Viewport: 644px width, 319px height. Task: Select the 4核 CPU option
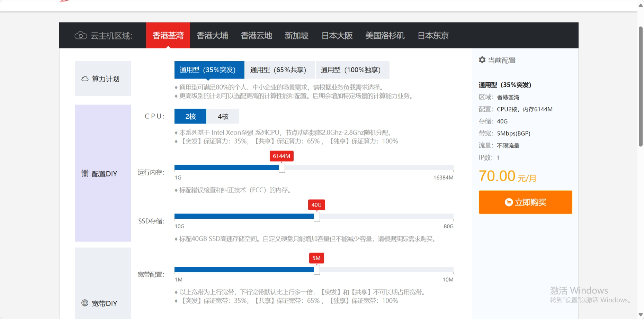(223, 116)
